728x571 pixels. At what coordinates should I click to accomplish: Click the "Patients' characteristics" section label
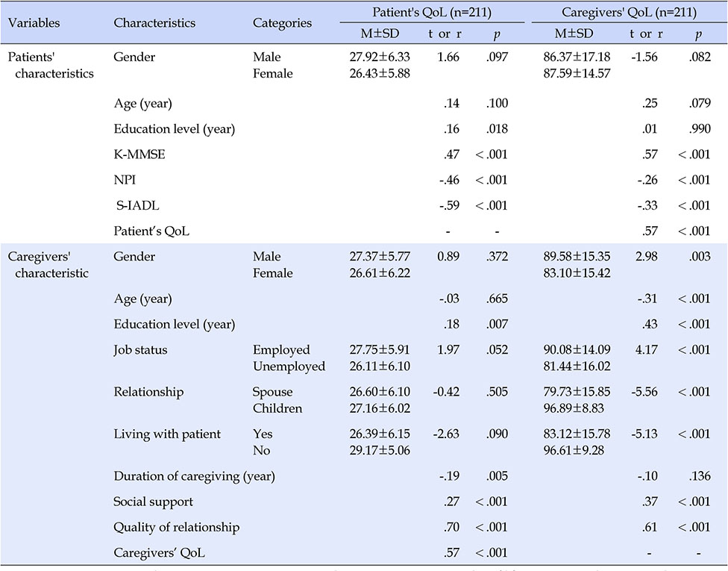51,65
